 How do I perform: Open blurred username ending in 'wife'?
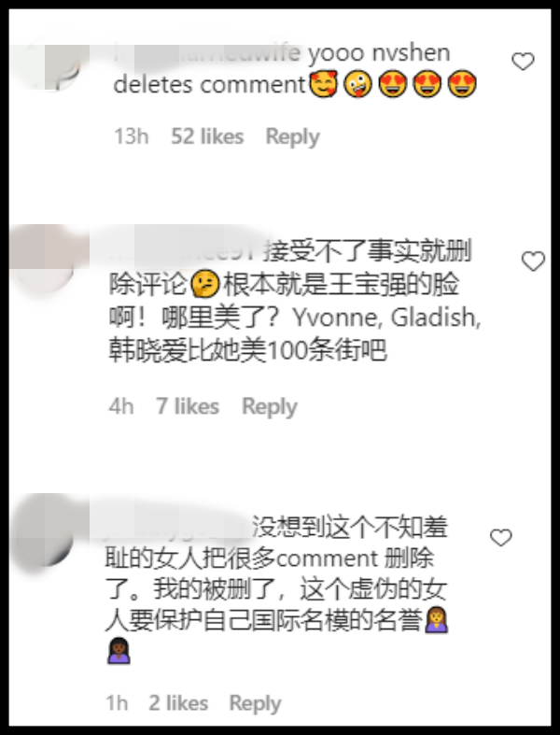coord(206,53)
